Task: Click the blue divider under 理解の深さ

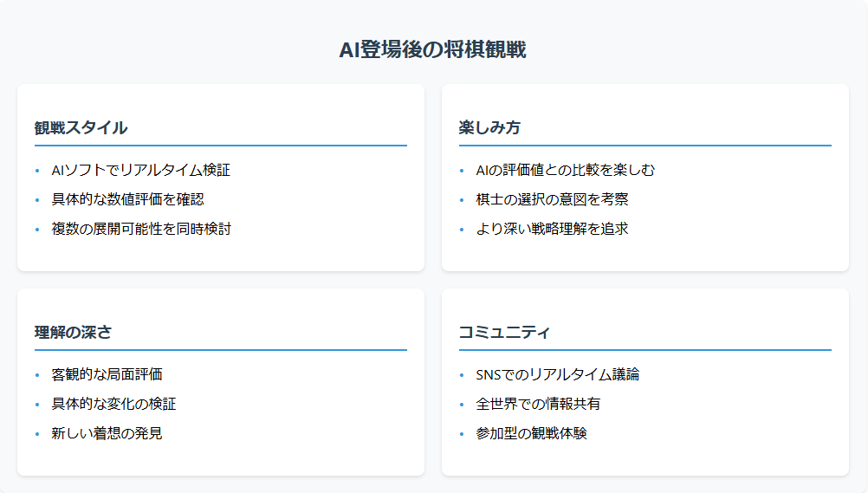Action: coord(221,350)
